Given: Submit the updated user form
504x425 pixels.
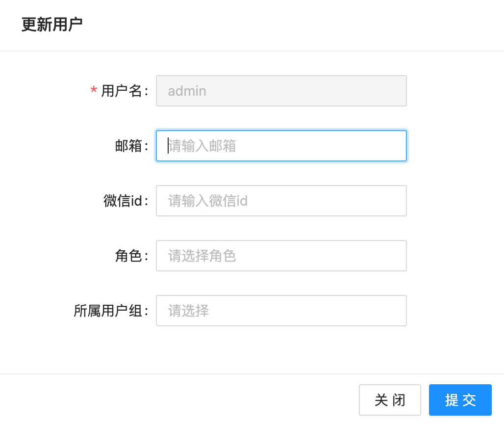Looking at the screenshot, I should [x=459, y=400].
